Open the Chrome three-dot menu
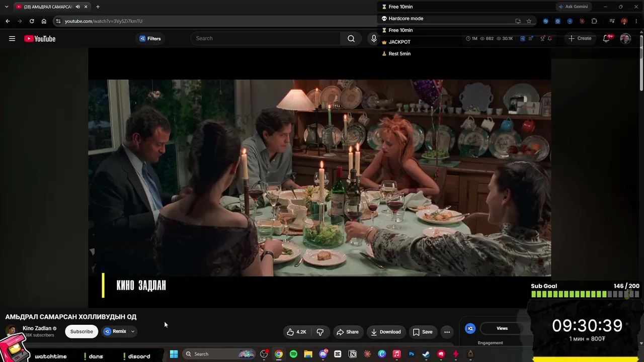 coord(636,21)
